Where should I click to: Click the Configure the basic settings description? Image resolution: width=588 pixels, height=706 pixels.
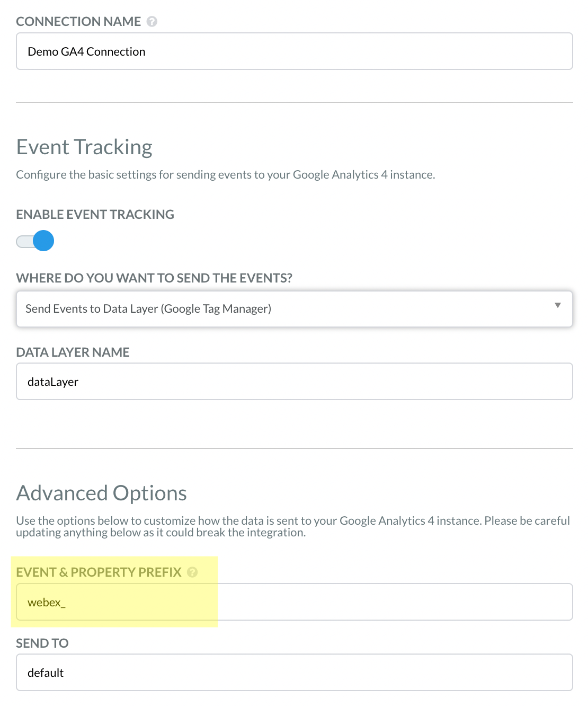[226, 175]
